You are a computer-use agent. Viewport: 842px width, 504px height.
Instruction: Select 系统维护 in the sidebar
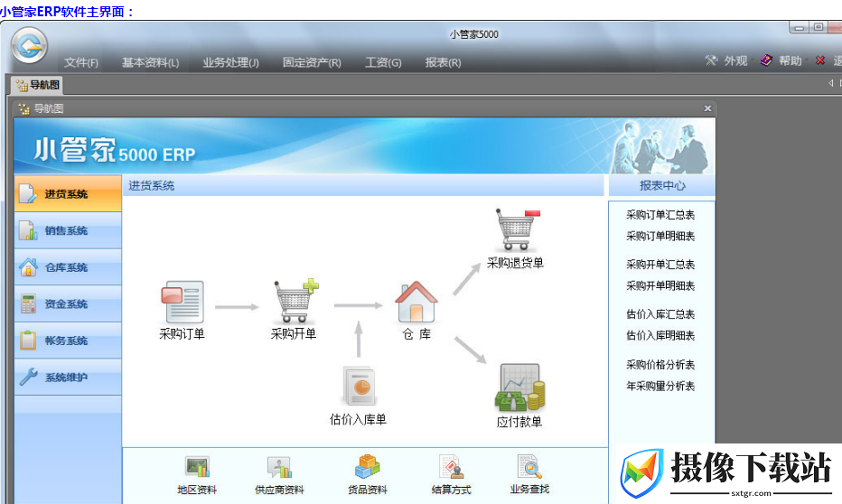click(x=68, y=378)
